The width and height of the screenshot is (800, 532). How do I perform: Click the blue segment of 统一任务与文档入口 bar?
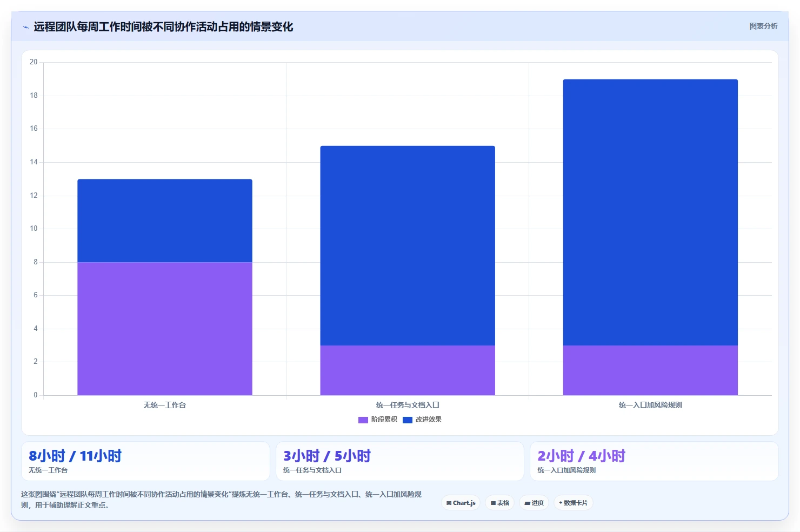[x=408, y=245]
